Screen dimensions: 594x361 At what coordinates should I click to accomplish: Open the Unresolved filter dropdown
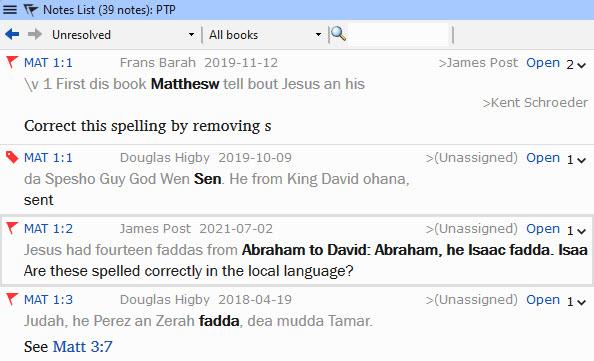point(123,35)
